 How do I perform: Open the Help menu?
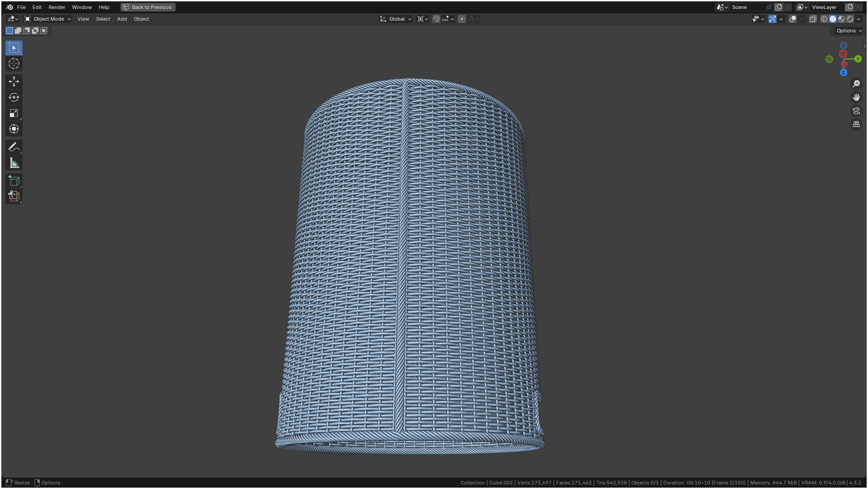tap(104, 7)
